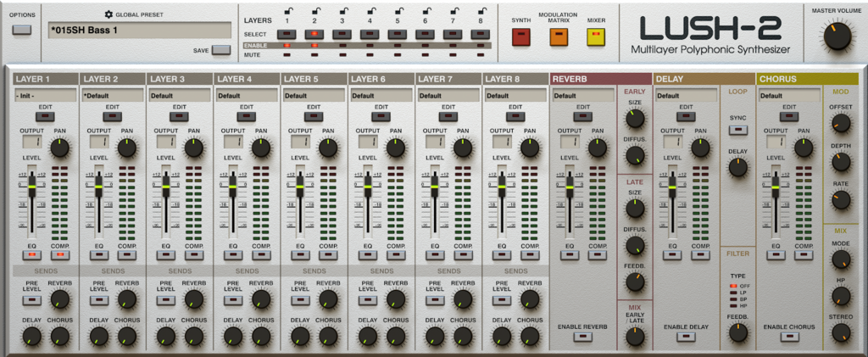Open the Global Preset name selector
The width and height of the screenshot is (868, 357).
tap(140, 31)
